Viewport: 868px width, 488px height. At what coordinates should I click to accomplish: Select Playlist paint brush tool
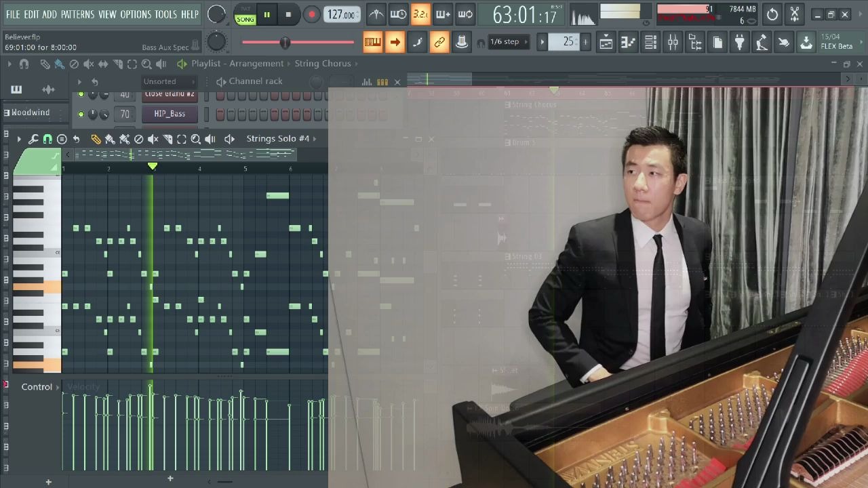(59, 64)
